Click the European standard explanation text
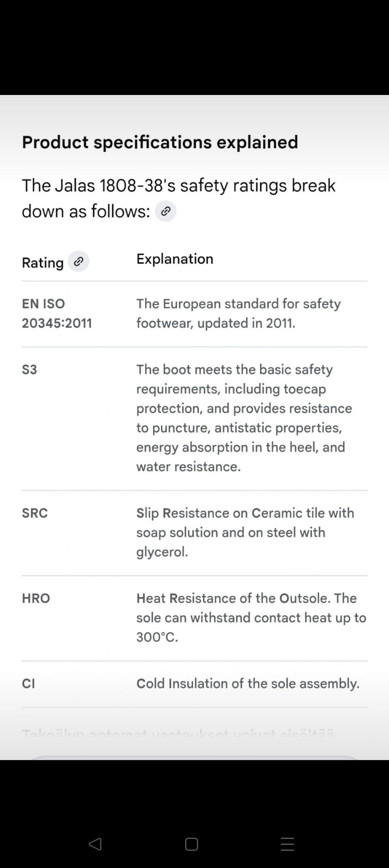Viewport: 389px width, 868px height. pos(238,313)
